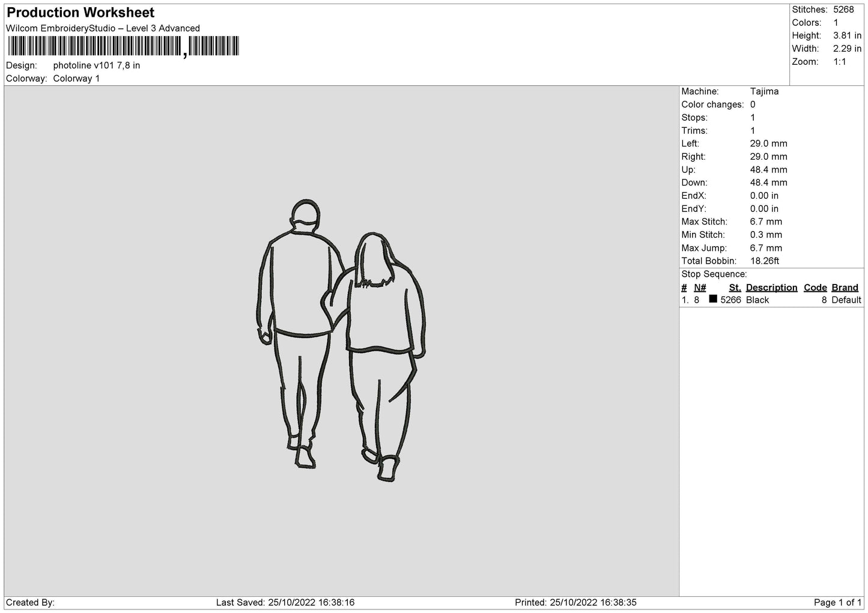The height and width of the screenshot is (613, 868).
Task: Click the Left: label
Action: tap(690, 143)
